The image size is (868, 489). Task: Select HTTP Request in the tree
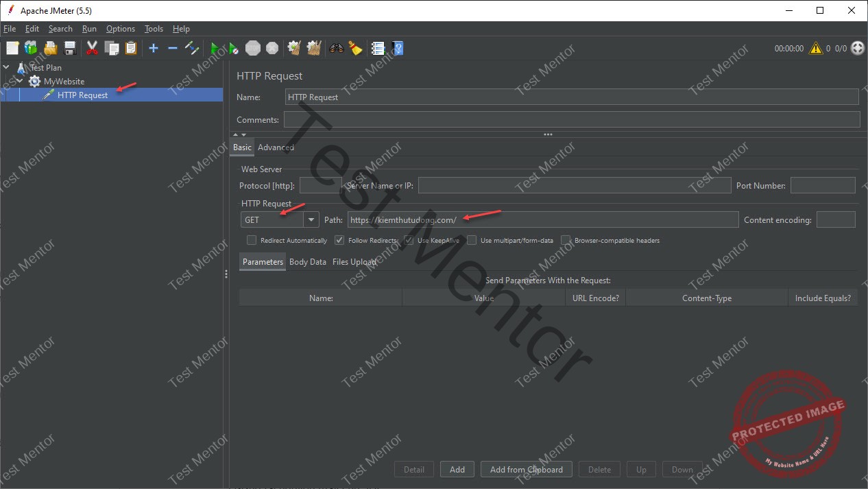pyautogui.click(x=82, y=95)
